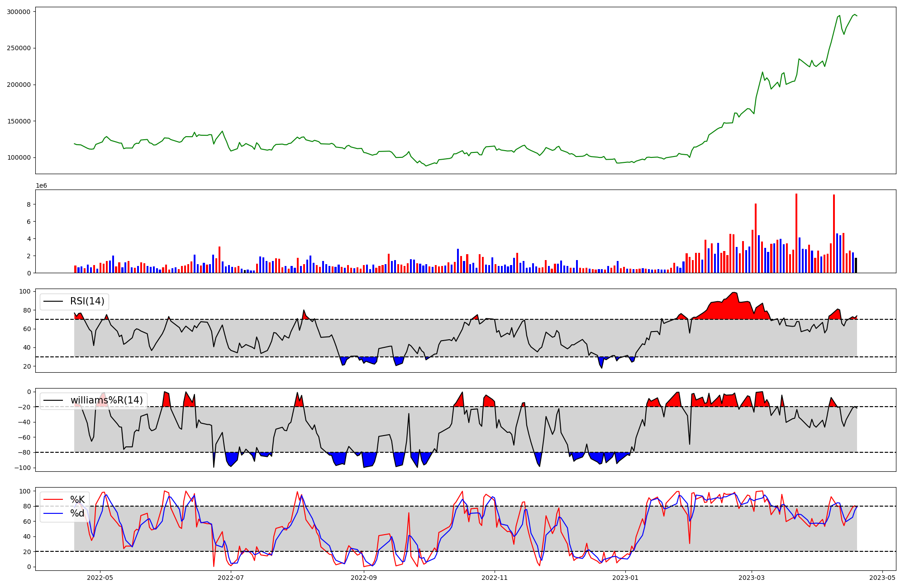Click the williams%R(14) legend label
Image resolution: width=905 pixels, height=588 pixels.
(106, 400)
